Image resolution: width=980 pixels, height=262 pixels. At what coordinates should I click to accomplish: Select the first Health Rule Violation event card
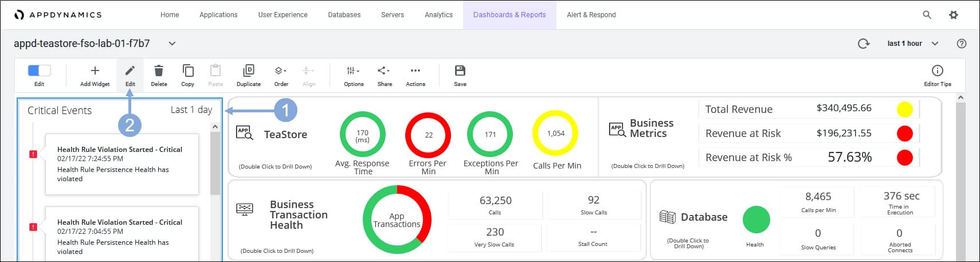coord(121,164)
